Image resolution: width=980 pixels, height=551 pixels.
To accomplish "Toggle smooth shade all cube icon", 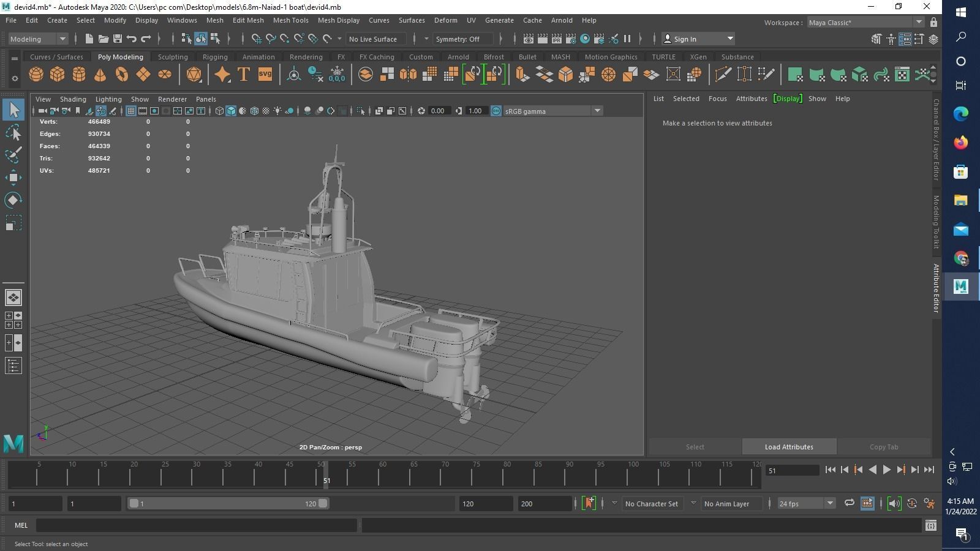I will [x=231, y=111].
